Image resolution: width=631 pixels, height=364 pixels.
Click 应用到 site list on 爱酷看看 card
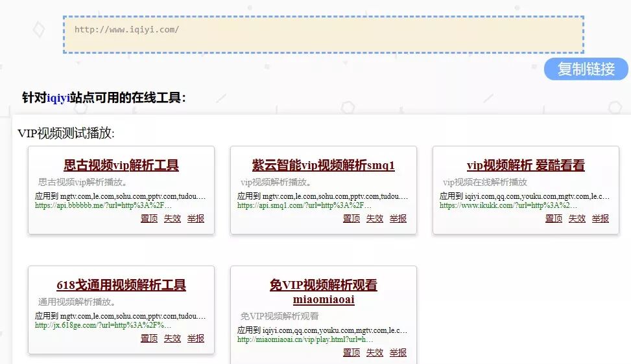tap(525, 196)
